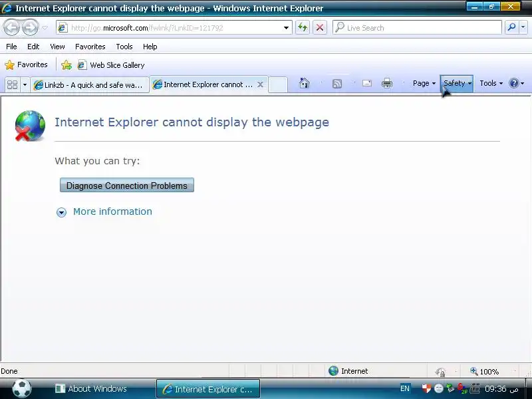Viewport: 532px width, 399px height.
Task: Expand the address bar history dropdown
Action: (286, 28)
